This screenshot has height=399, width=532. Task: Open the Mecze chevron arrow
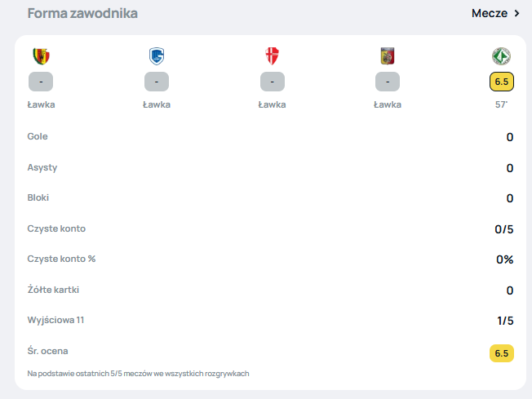pyautogui.click(x=516, y=13)
